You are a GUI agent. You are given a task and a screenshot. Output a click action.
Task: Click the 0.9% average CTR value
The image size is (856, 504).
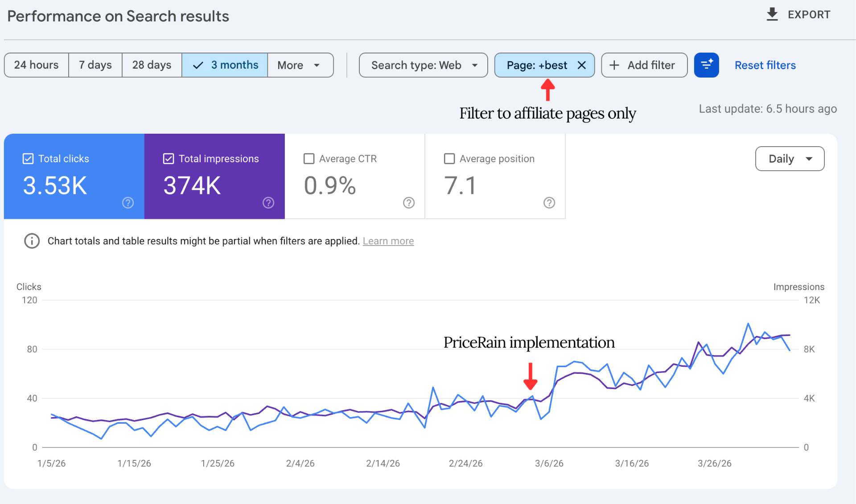(x=330, y=185)
